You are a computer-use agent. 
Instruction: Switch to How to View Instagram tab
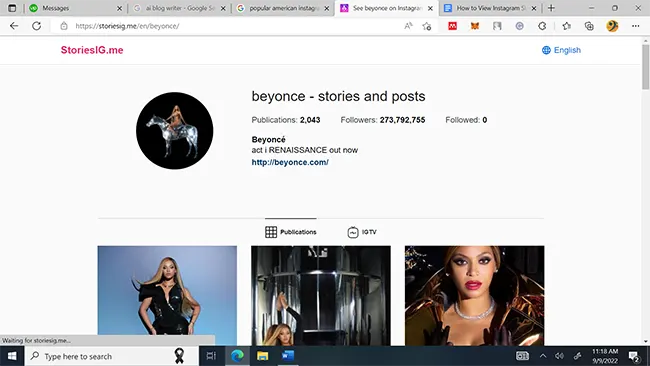tap(490, 8)
